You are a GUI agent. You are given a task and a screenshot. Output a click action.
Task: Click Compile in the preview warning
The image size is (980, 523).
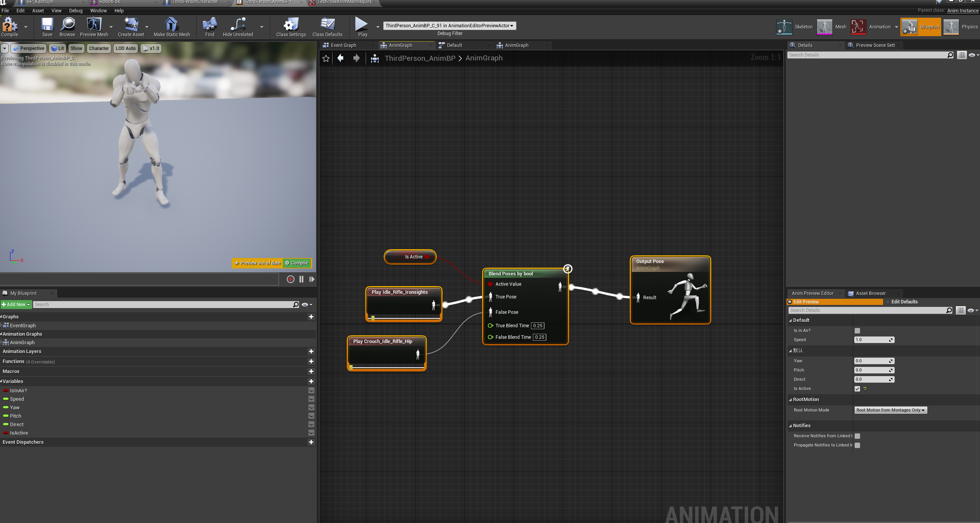[x=297, y=263]
